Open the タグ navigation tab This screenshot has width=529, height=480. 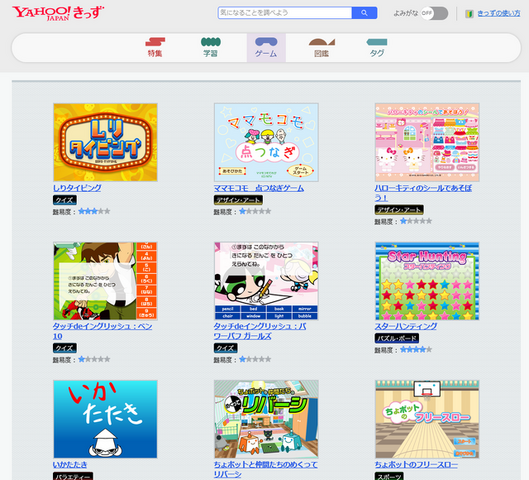click(377, 48)
